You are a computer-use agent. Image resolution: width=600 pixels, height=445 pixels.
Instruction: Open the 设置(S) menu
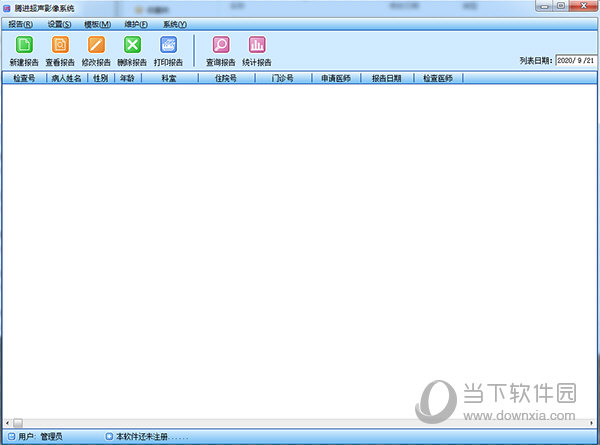click(x=59, y=24)
